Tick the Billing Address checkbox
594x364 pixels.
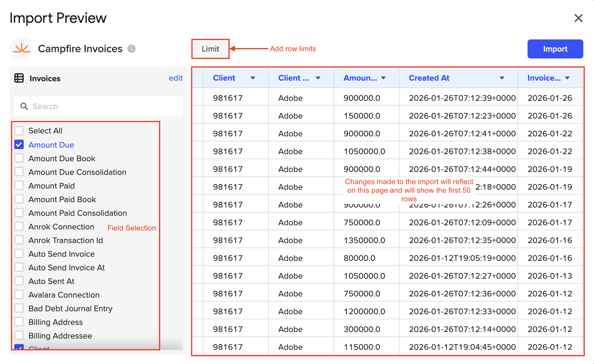point(19,322)
